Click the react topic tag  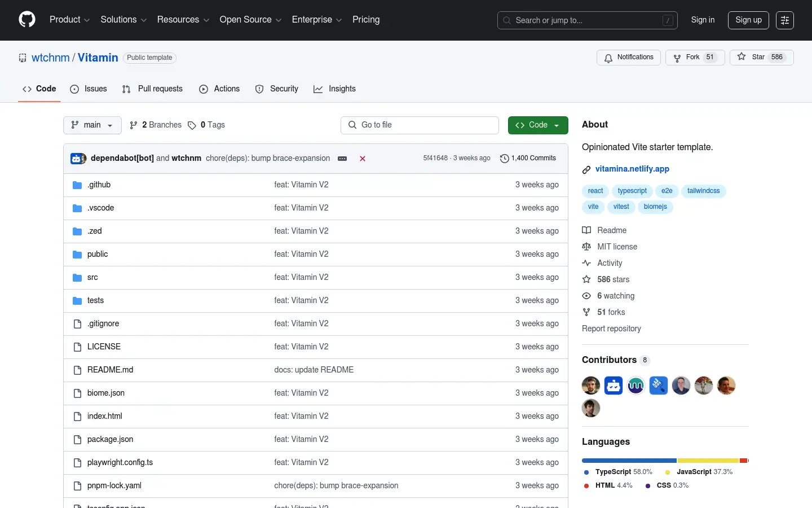[x=595, y=191]
